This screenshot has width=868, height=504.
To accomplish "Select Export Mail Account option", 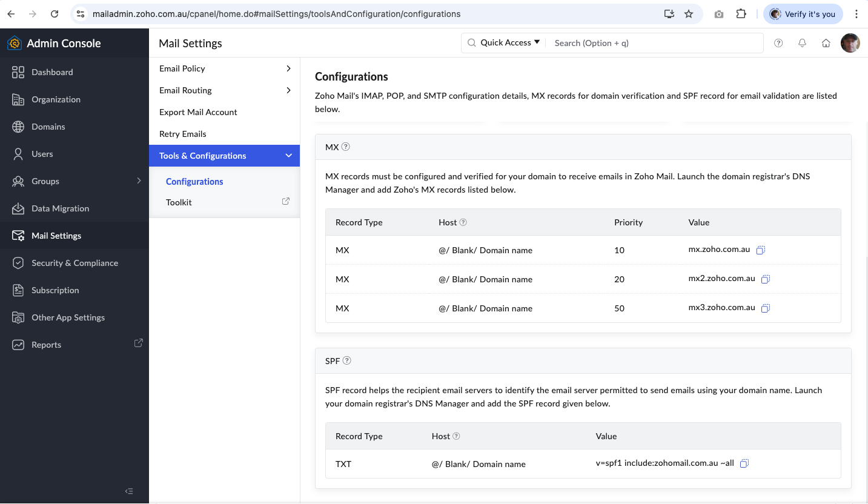I will pos(198,112).
